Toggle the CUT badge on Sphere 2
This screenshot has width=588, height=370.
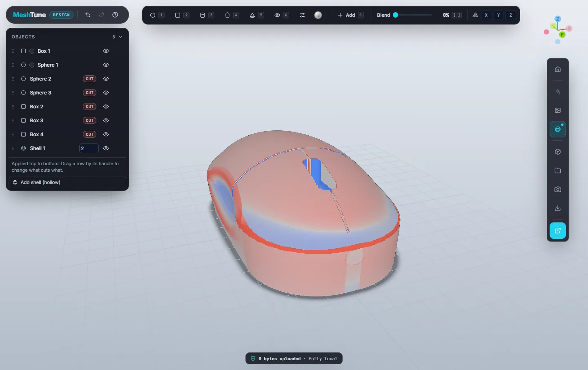(x=90, y=79)
